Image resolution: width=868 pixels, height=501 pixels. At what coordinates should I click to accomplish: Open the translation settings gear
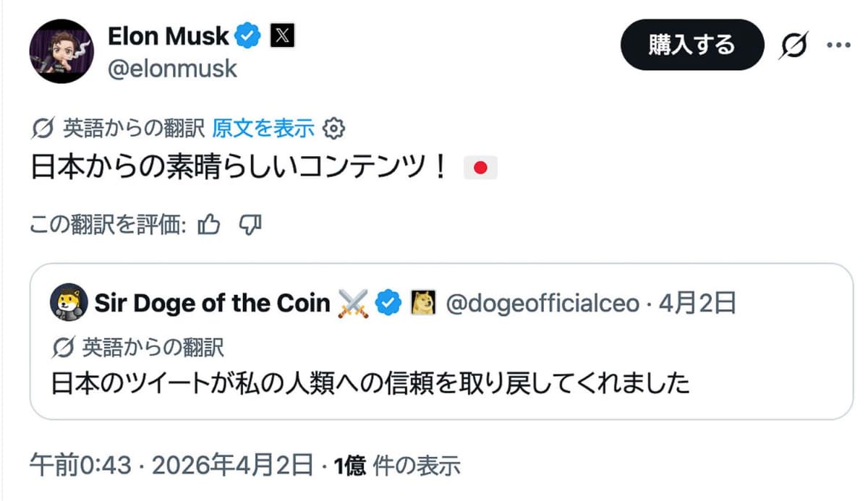(334, 128)
